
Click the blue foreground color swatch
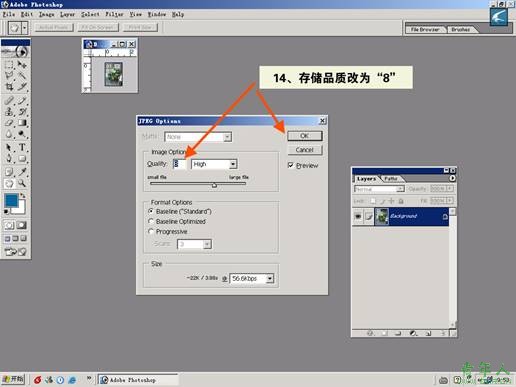(11, 200)
